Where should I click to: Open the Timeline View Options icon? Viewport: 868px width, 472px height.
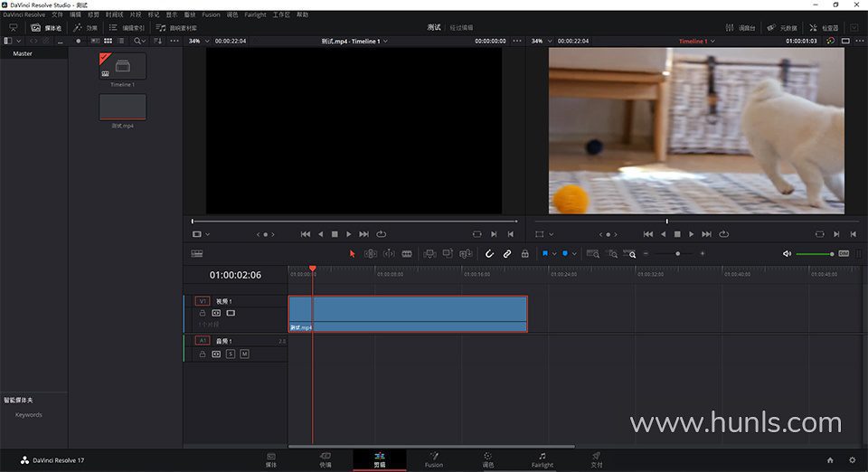coord(197,254)
